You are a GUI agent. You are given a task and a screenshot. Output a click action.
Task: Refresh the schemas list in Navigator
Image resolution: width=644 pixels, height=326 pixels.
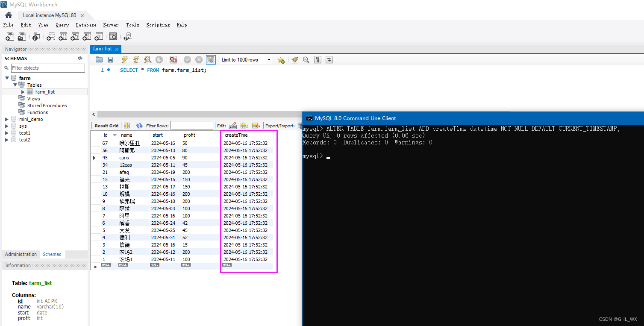pos(80,58)
